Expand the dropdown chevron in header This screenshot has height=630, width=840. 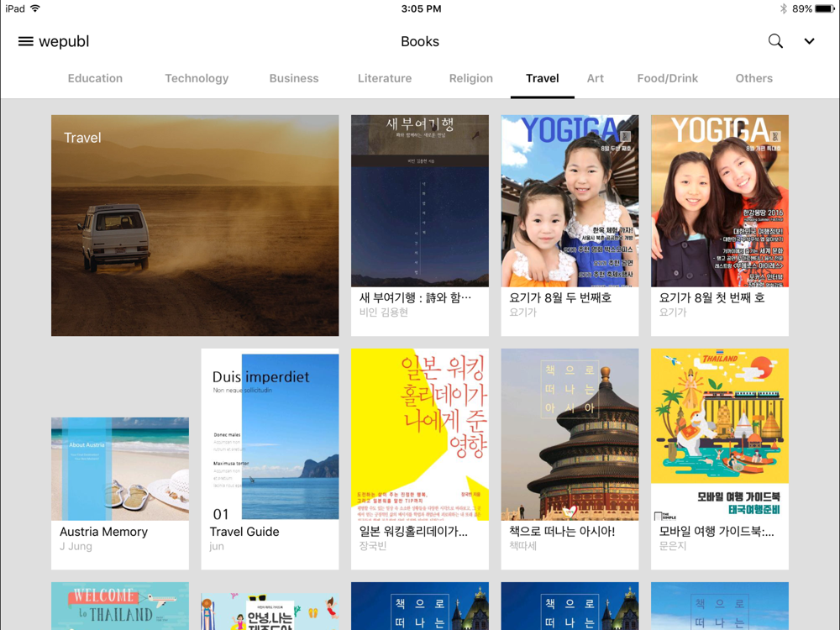pos(809,41)
